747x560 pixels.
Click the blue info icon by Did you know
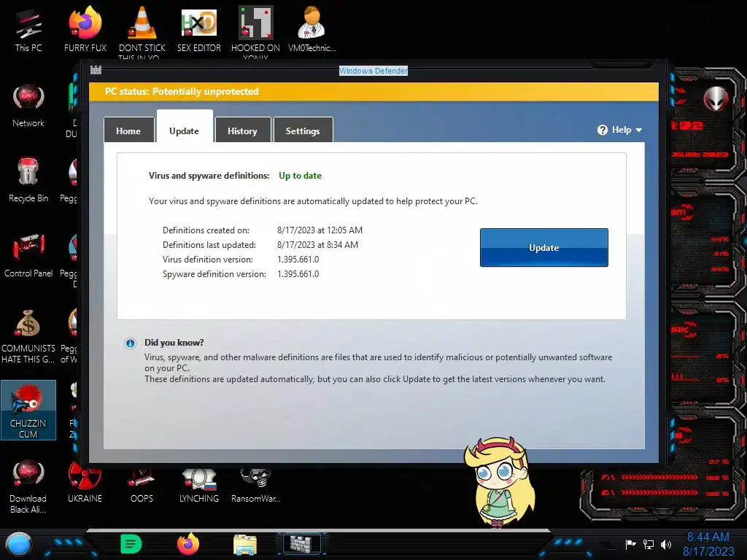tap(130, 343)
